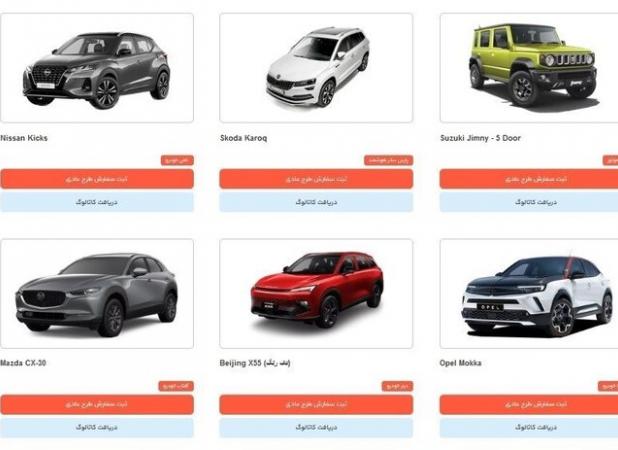Click the red order button under Beijing X55
The image size is (618, 450).
pos(316,404)
